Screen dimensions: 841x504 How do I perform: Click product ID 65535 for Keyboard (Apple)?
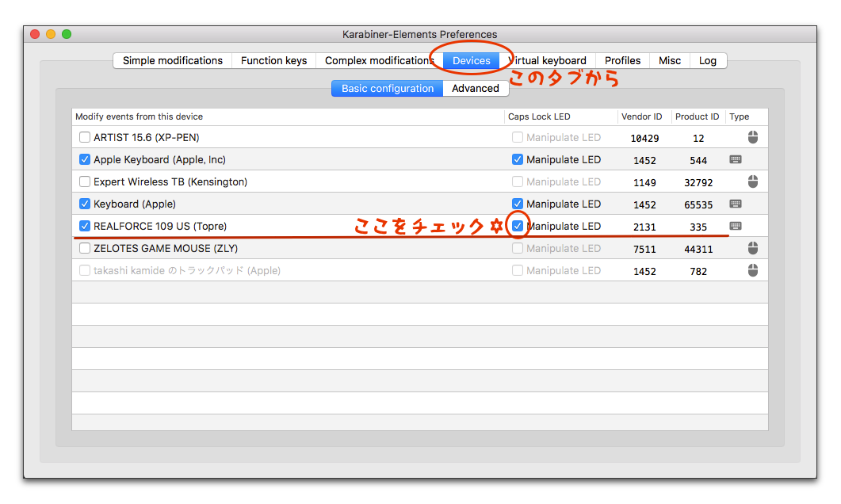698,204
